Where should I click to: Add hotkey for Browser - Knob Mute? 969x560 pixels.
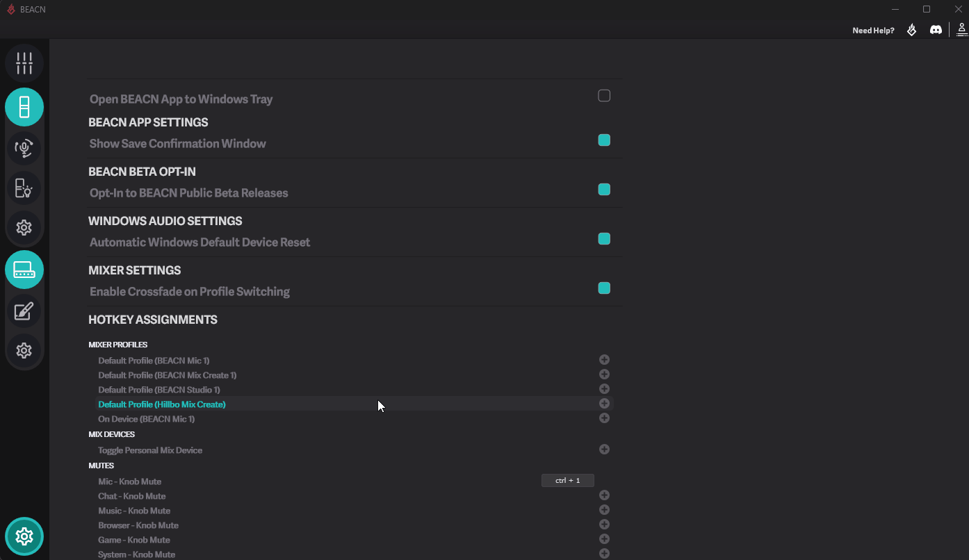pyautogui.click(x=604, y=525)
